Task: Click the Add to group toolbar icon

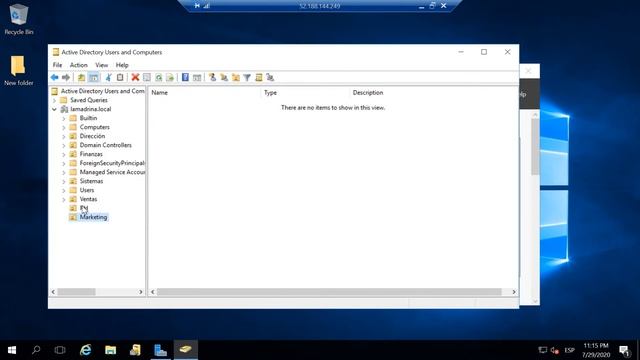Action: 270,77
